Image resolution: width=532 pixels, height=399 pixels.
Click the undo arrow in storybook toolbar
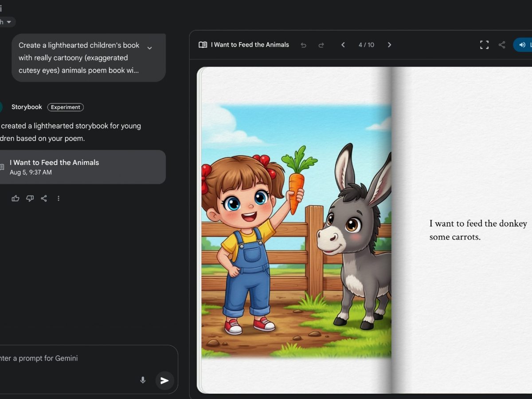tap(303, 45)
